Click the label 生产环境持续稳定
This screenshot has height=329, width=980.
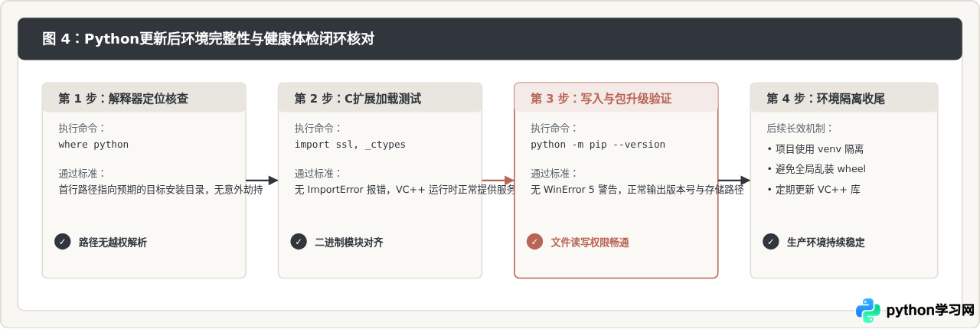826,243
